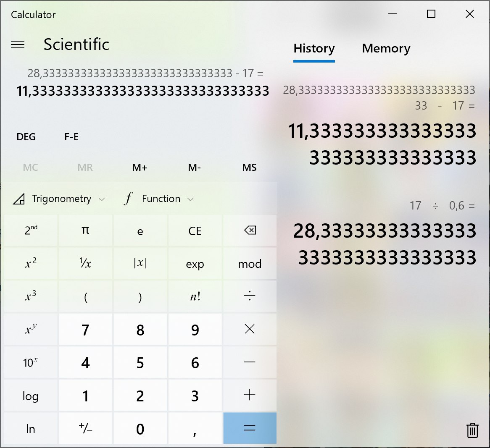
Task: Expand the Trigonometry dropdown
Action: coord(59,199)
